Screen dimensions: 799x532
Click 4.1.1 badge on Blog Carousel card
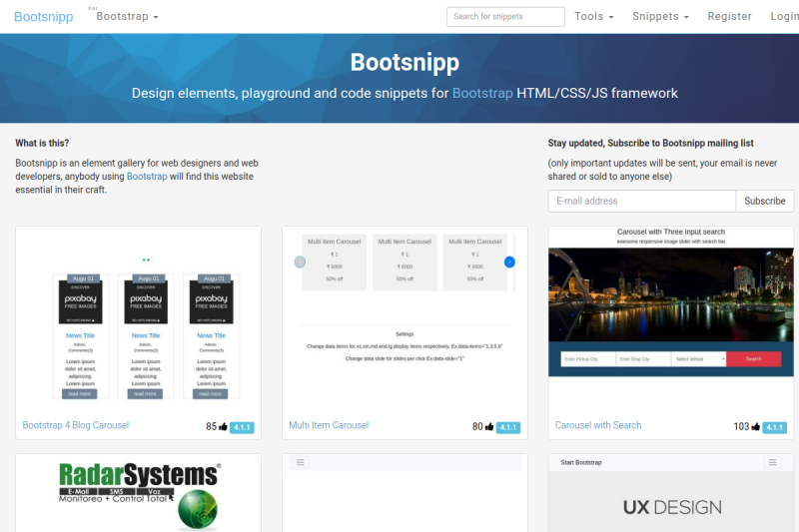tap(242, 427)
